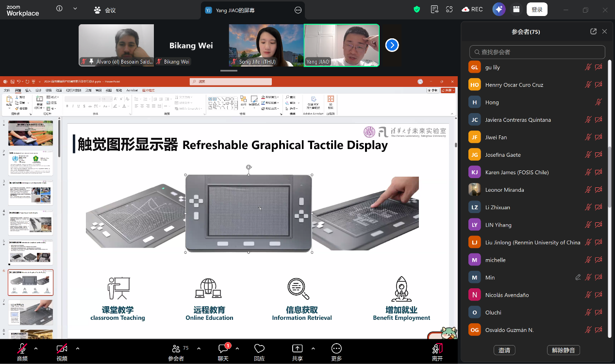Expand the video options arrow beside 视频
The image size is (615, 364).
click(x=78, y=348)
